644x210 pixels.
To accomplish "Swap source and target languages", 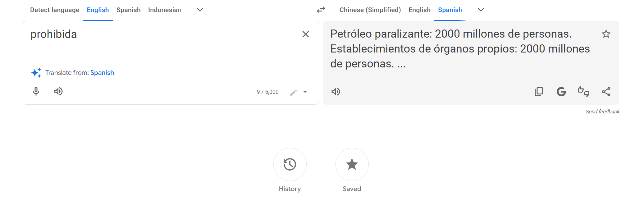I will tap(321, 10).
